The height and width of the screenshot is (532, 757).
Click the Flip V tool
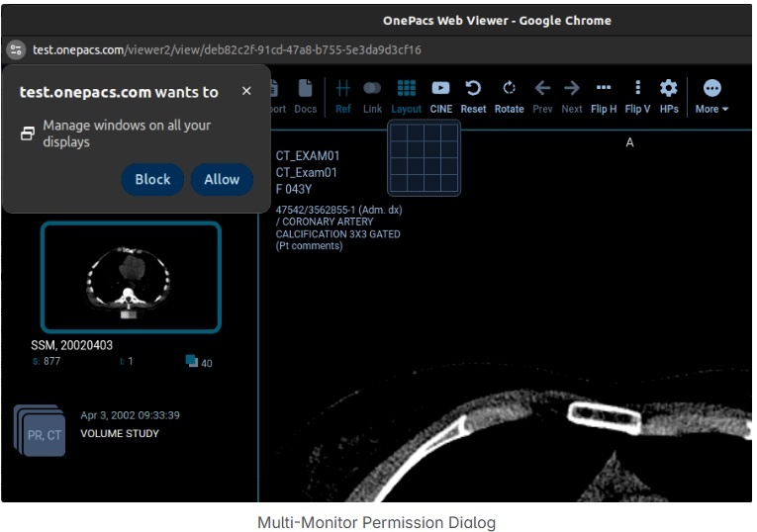pyautogui.click(x=637, y=97)
